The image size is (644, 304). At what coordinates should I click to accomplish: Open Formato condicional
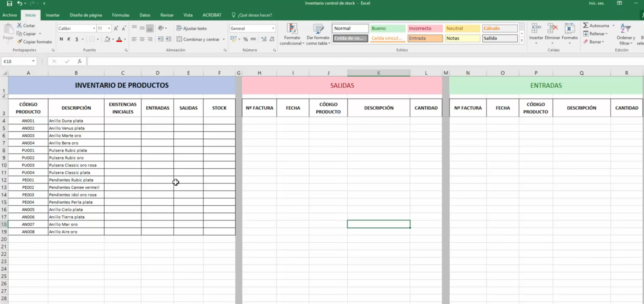[292, 34]
